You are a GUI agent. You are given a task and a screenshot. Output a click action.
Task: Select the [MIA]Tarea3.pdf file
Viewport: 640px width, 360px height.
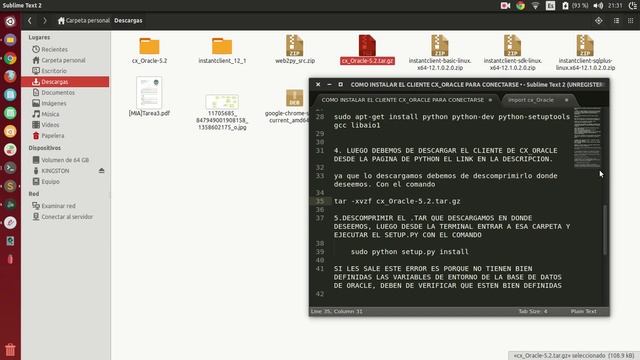tap(149, 96)
